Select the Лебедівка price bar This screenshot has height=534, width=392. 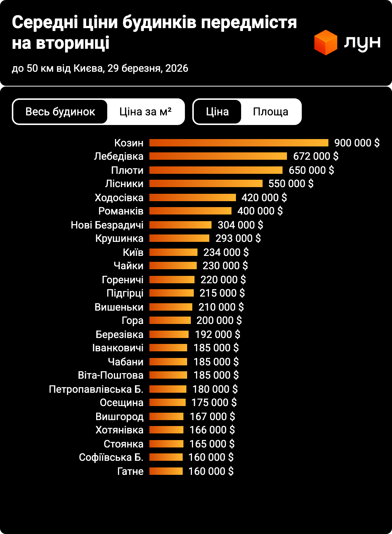point(218,156)
